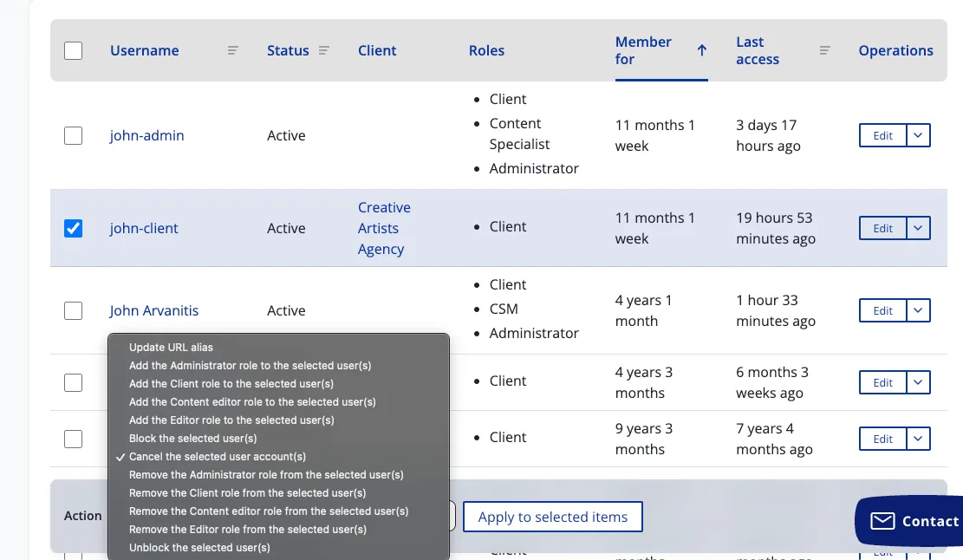Open operations dropdown in 7 years 4 months ago row

point(918,439)
